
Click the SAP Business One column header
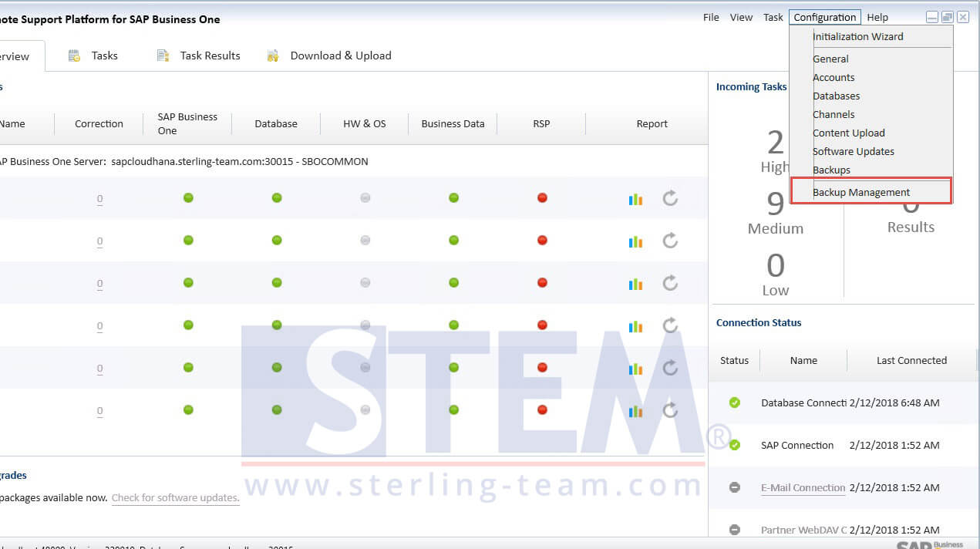click(x=187, y=123)
